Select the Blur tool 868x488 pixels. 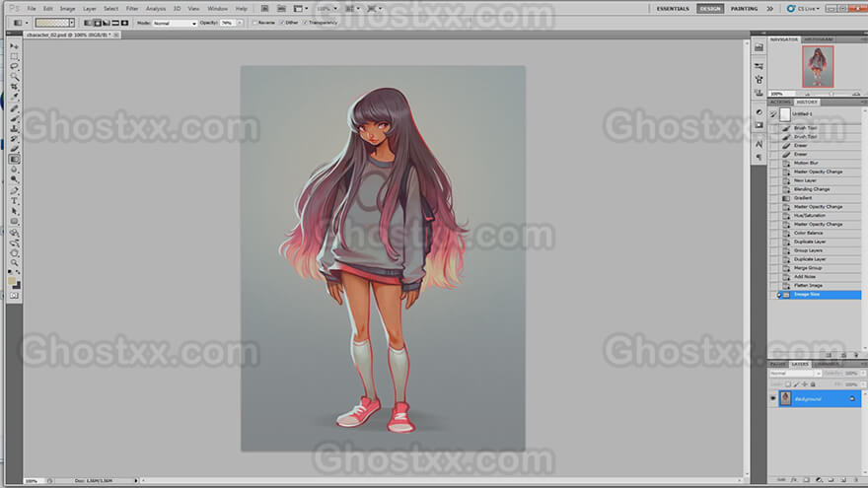14,170
